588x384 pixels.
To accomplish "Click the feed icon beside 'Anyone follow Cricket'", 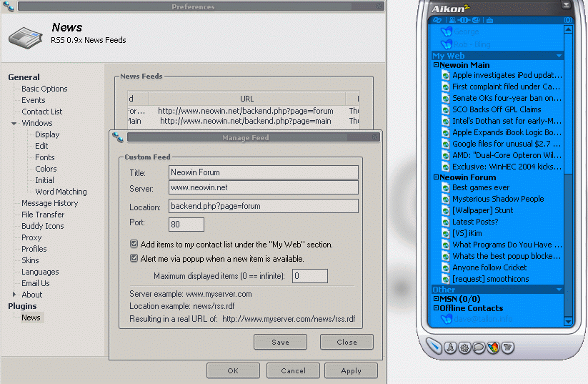I will 446,268.
